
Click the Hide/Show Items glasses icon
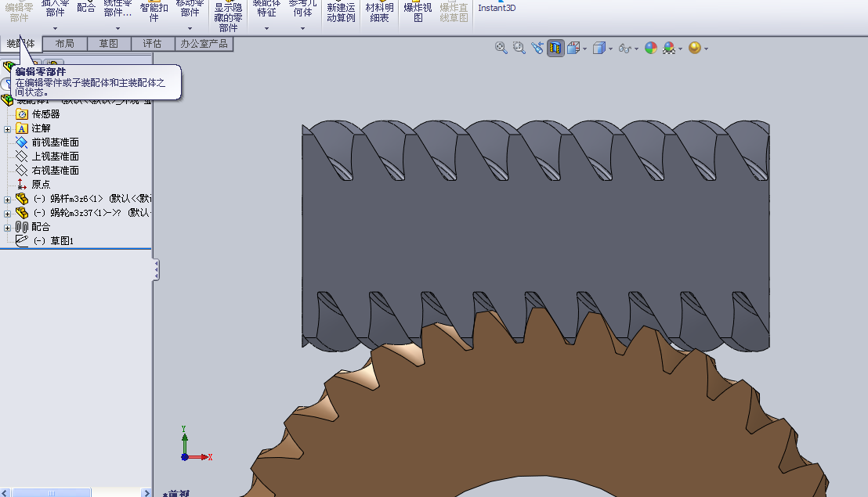(x=624, y=49)
